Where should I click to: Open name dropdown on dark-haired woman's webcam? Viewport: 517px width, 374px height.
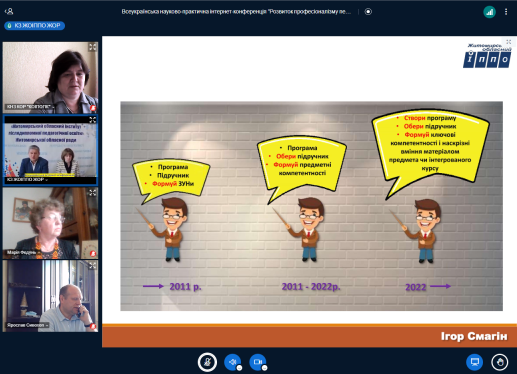pos(29,107)
